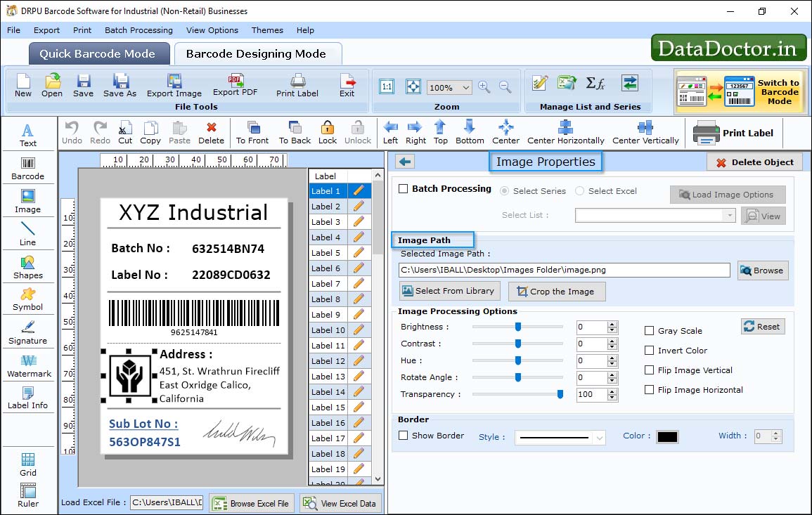Increase the border Width spinner
The width and height of the screenshot is (812, 515).
[775, 433]
